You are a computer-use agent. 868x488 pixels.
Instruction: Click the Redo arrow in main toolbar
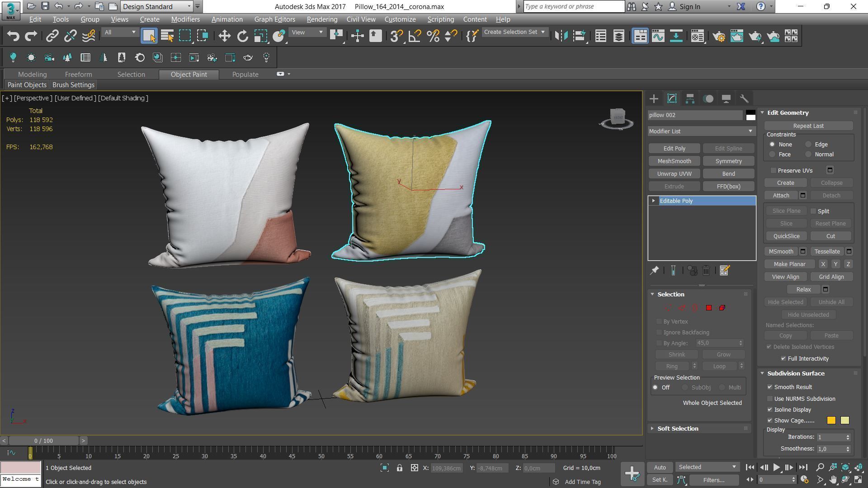click(x=31, y=36)
